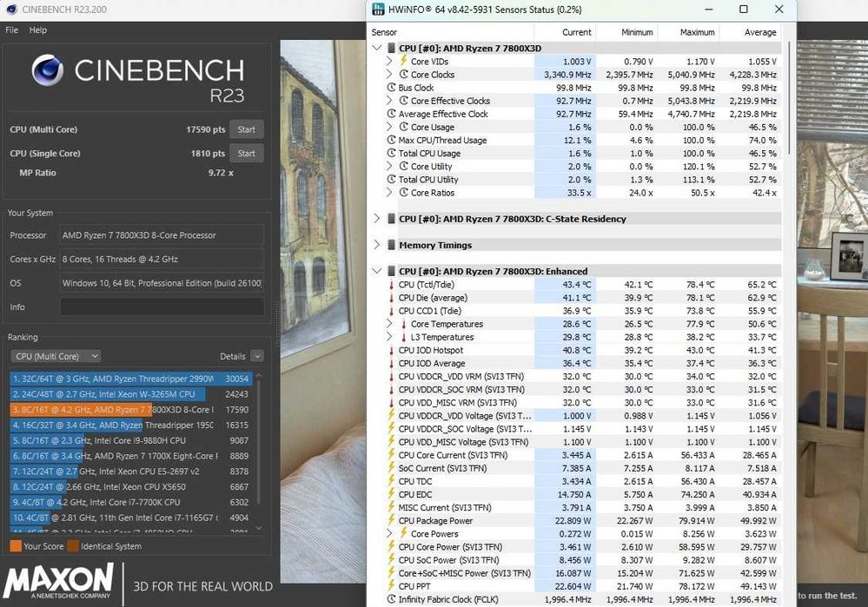This screenshot has width=868, height=607.
Task: Click the lightning icon beside CPU EDC
Action: tap(391, 494)
